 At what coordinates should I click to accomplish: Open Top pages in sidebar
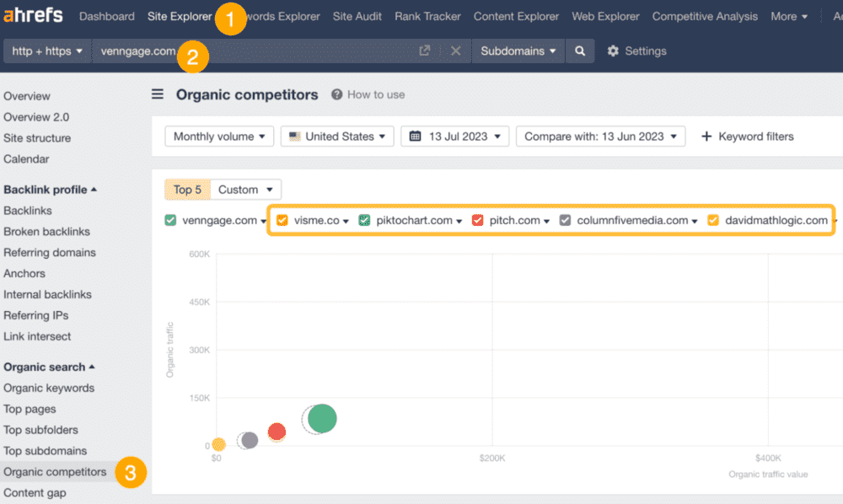(x=30, y=409)
